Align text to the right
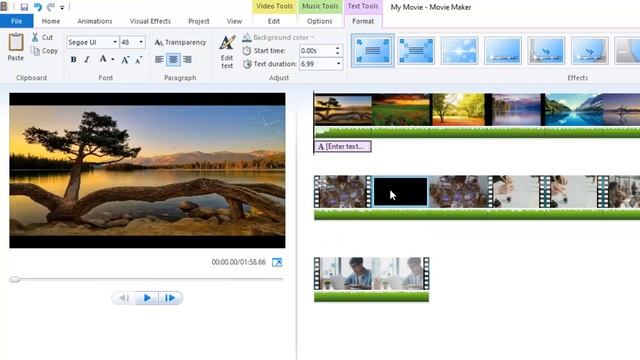Image resolution: width=640 pixels, height=360 pixels. tap(187, 60)
